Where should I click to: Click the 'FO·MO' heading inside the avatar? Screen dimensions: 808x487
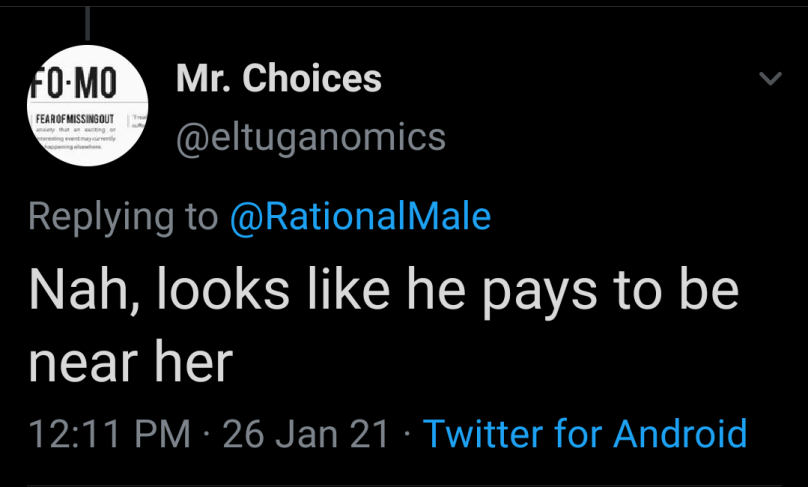coord(72,80)
